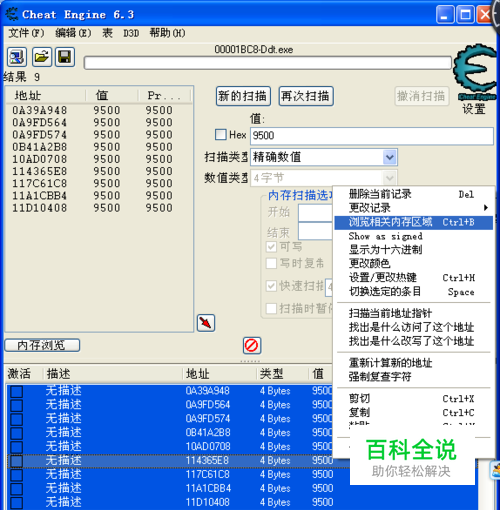Image resolution: width=500 pixels, height=510 pixels.
Task: Select result address 11A1CBB4 in found list
Action: (x=40, y=196)
